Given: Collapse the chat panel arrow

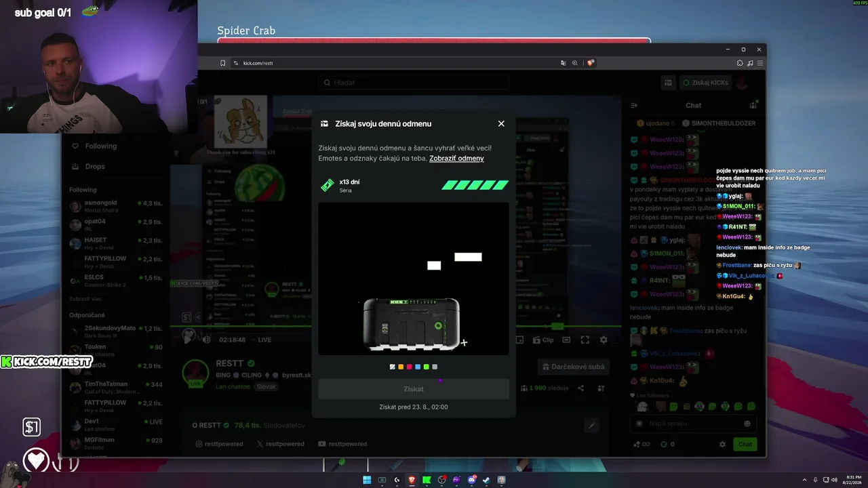Looking at the screenshot, I should (634, 105).
